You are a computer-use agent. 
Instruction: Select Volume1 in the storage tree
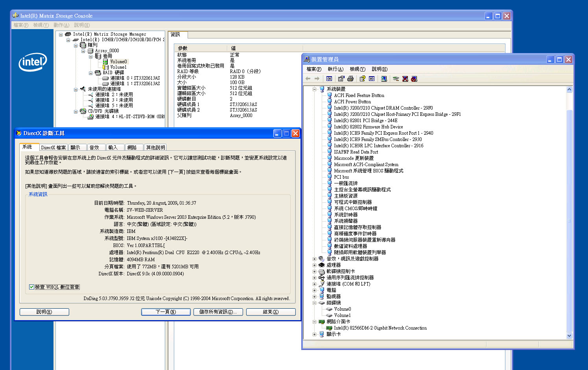point(118,67)
